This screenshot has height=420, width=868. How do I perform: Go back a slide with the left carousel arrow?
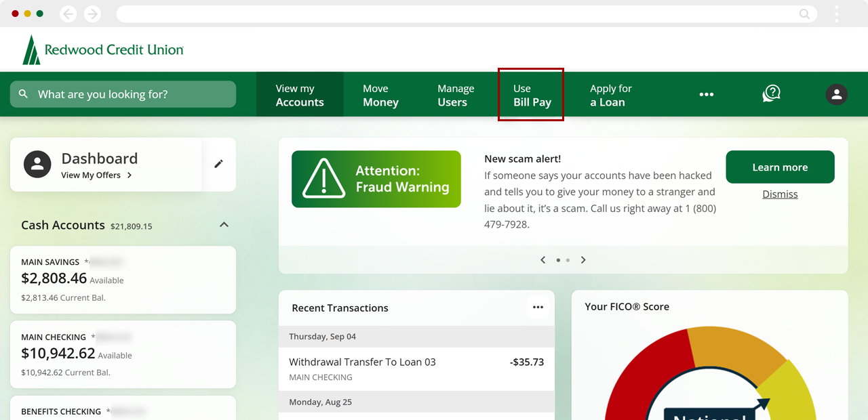[x=542, y=259]
